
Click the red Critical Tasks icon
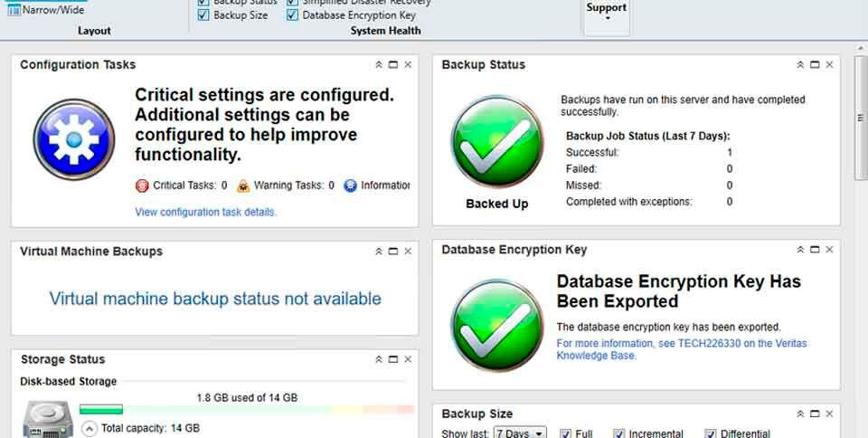[142, 186]
